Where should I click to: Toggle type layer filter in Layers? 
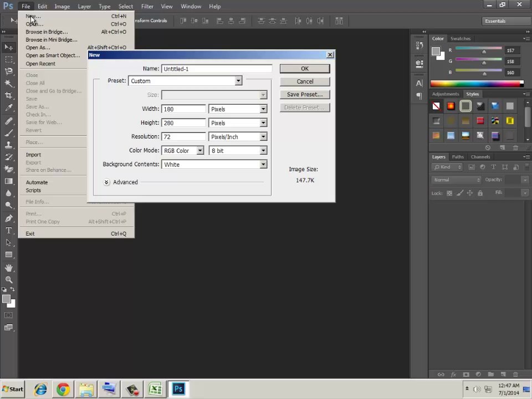pos(494,167)
